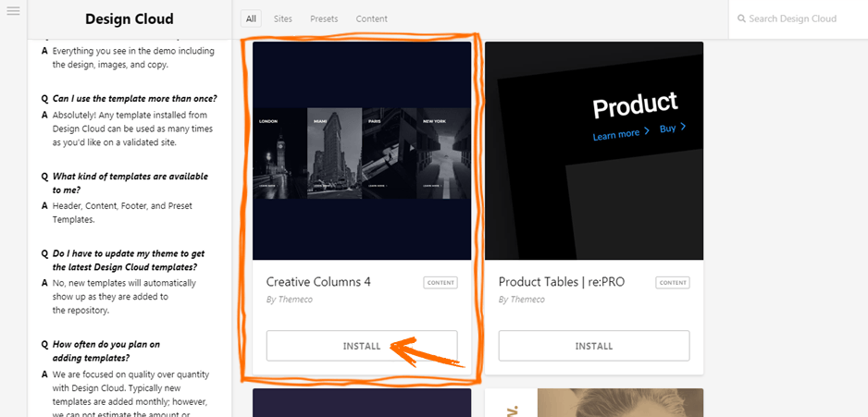This screenshot has width=868, height=417.
Task: Click answer starting with Absolutely! Any template
Action: [x=133, y=129]
